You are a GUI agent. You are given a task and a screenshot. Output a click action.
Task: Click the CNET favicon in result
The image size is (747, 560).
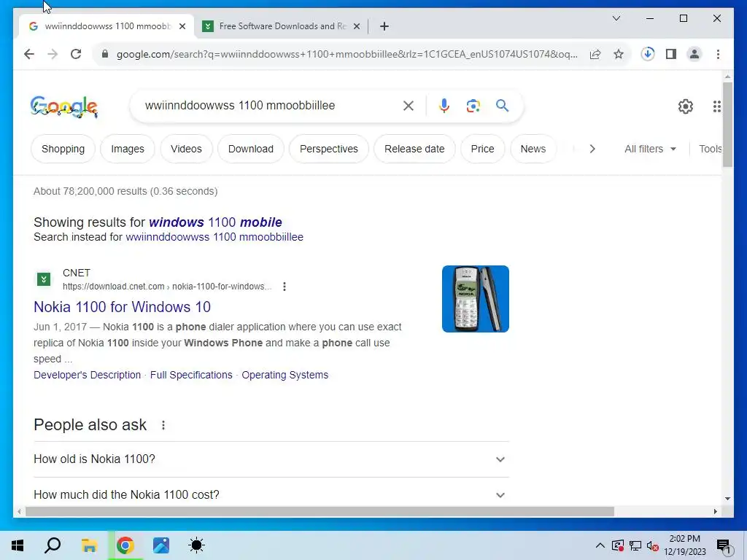[44, 279]
